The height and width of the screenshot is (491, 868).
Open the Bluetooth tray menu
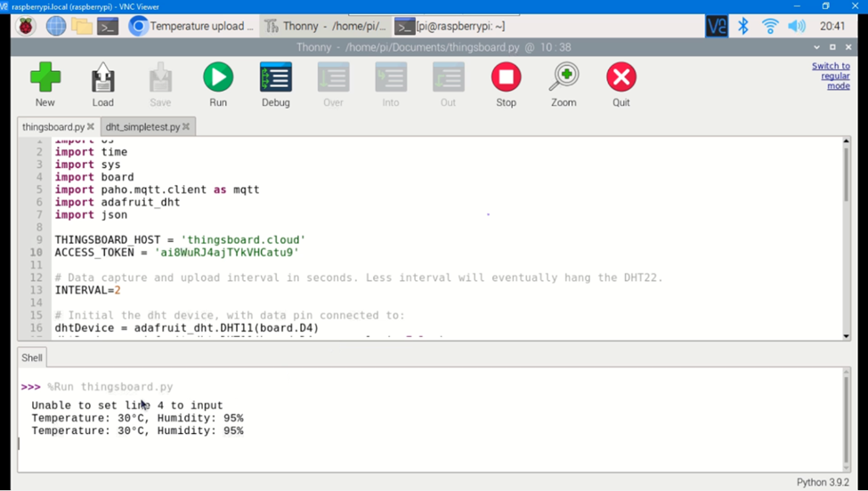point(743,26)
